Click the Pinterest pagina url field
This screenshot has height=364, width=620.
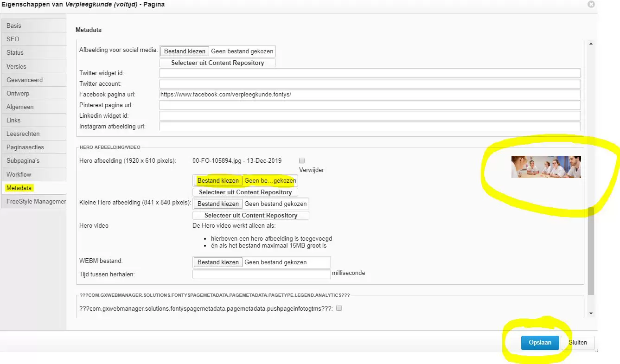(370, 105)
